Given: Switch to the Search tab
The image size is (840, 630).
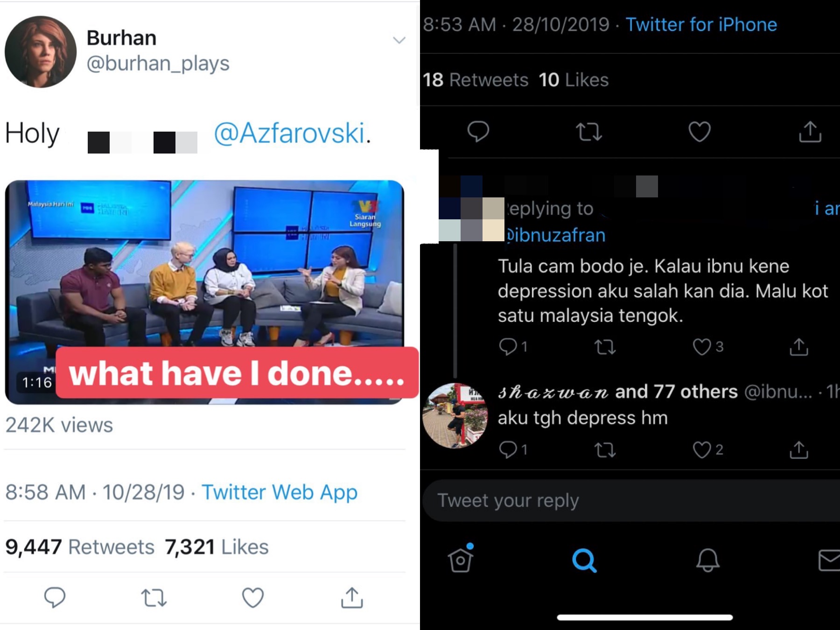Looking at the screenshot, I should [584, 560].
